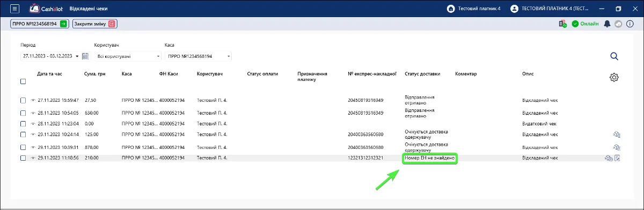Viewport: 644px width, 210px height.
Task: Click the № експрес-накладної column header
Action: point(372,73)
